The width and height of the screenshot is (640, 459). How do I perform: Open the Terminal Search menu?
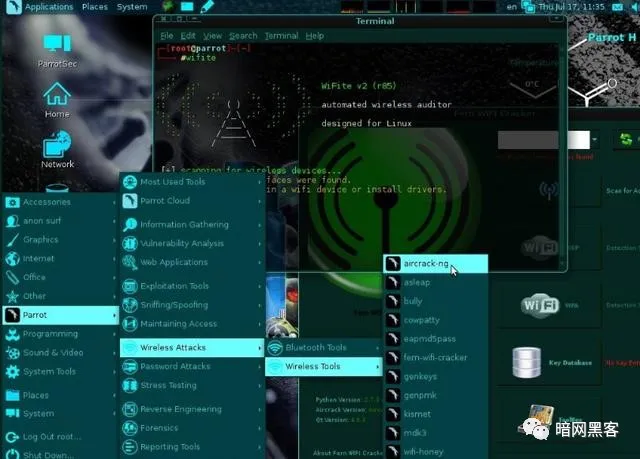(x=243, y=36)
